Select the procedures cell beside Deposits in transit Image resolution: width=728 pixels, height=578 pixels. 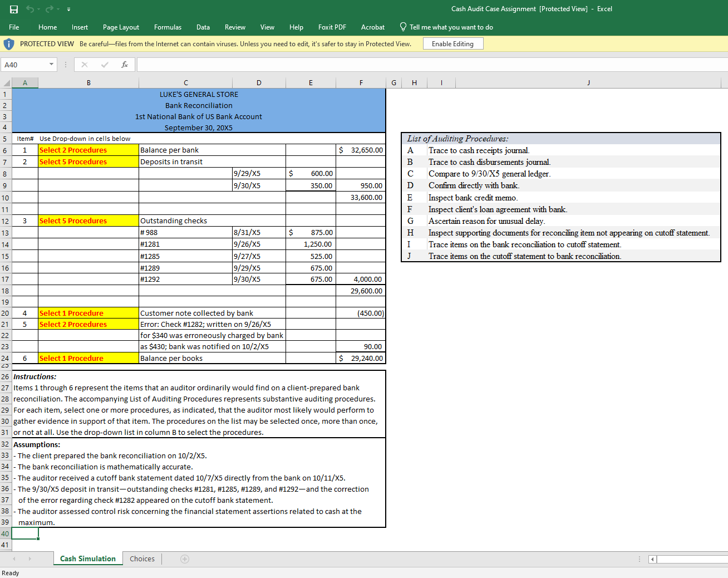(88, 162)
